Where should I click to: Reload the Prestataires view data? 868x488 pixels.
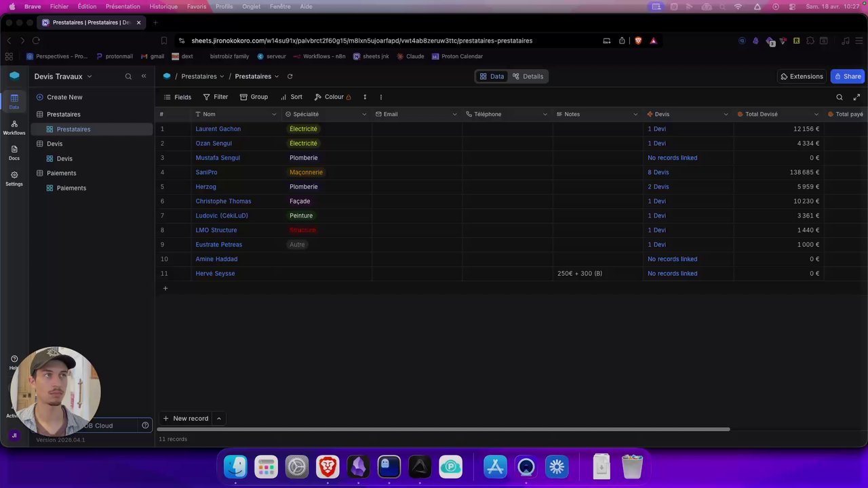[x=290, y=77]
